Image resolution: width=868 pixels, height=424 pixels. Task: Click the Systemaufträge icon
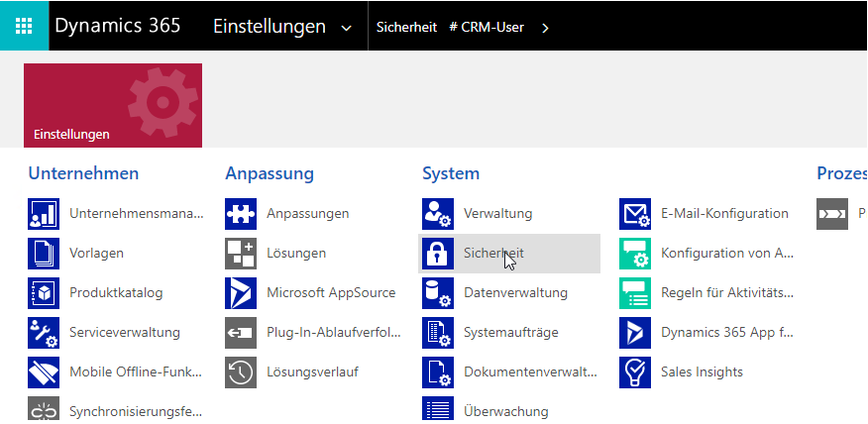[x=438, y=333]
